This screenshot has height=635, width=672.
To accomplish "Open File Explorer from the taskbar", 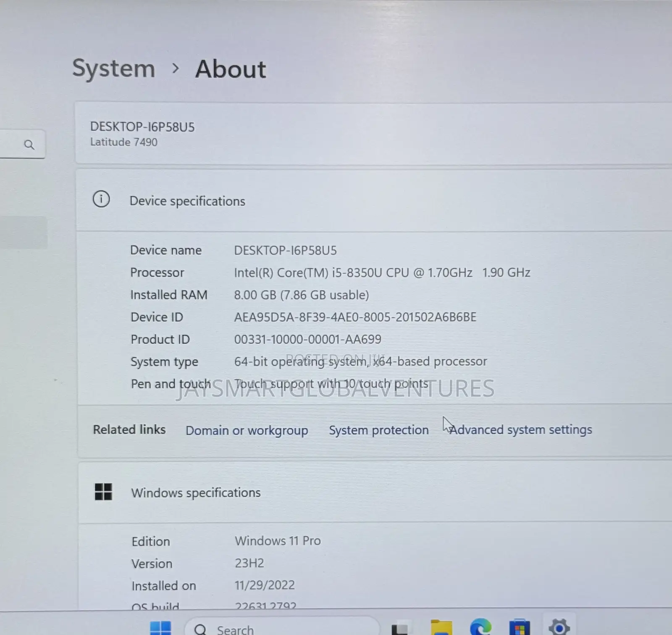I will click(x=441, y=627).
